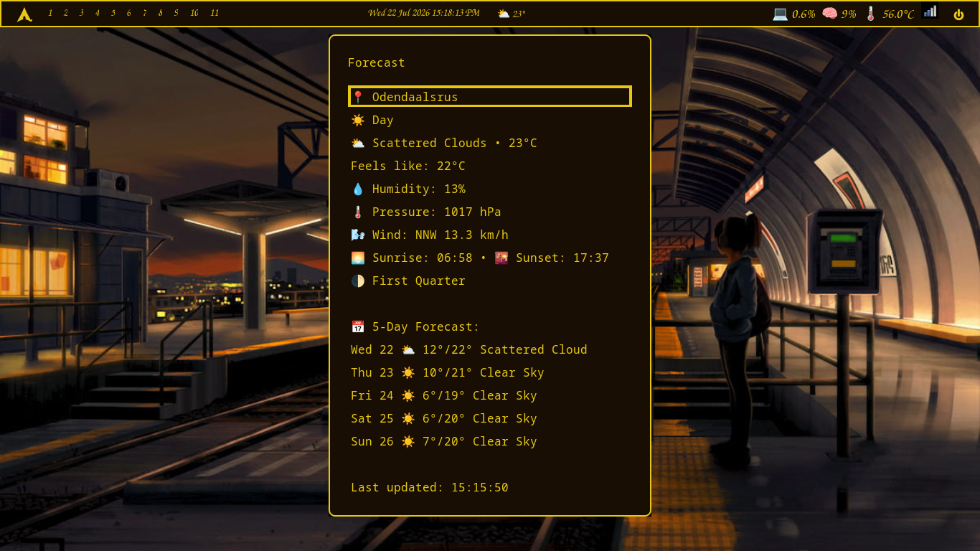
Task: Click the sun icon in the Sun 26 row
Action: point(408,441)
